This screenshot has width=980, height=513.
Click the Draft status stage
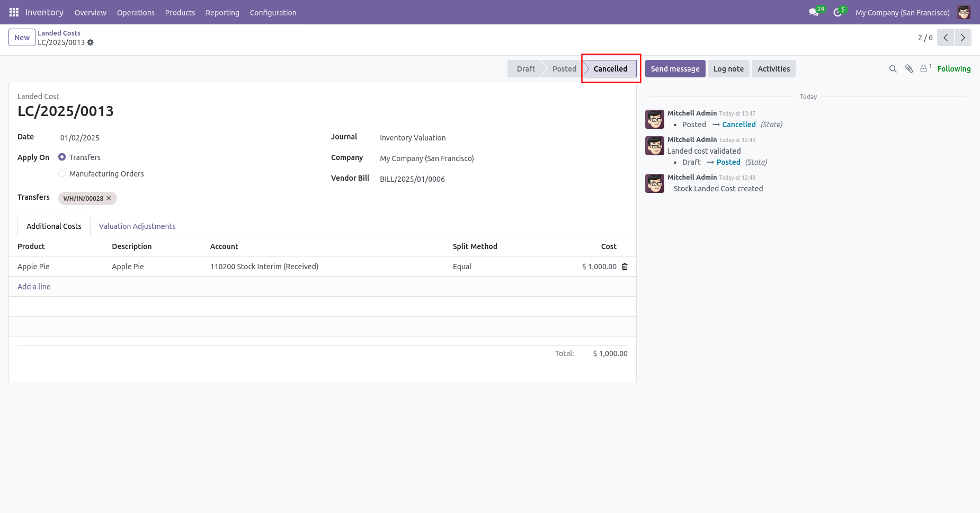pyautogui.click(x=526, y=69)
